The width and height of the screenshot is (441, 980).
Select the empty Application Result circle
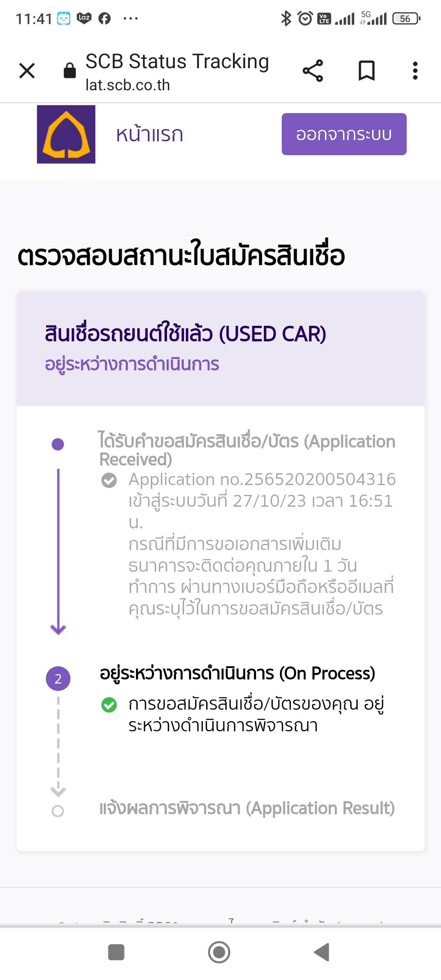58,811
